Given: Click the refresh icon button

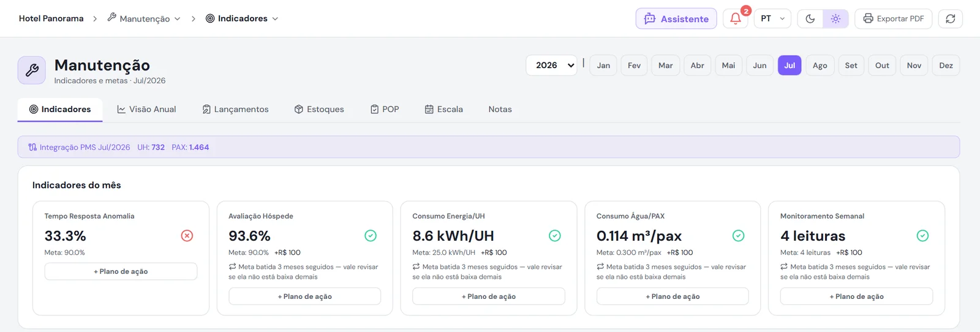Looking at the screenshot, I should click(950, 18).
